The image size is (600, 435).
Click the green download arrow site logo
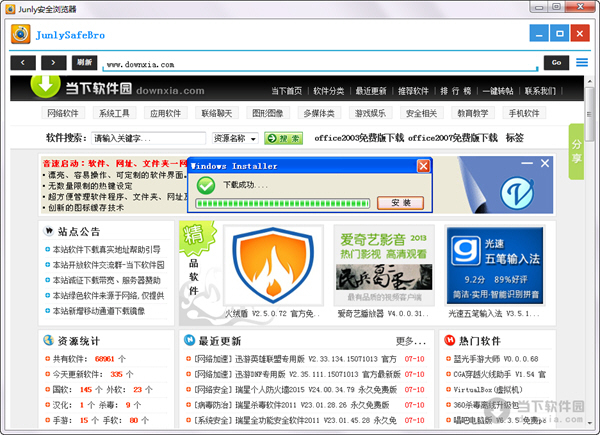pos(45,86)
